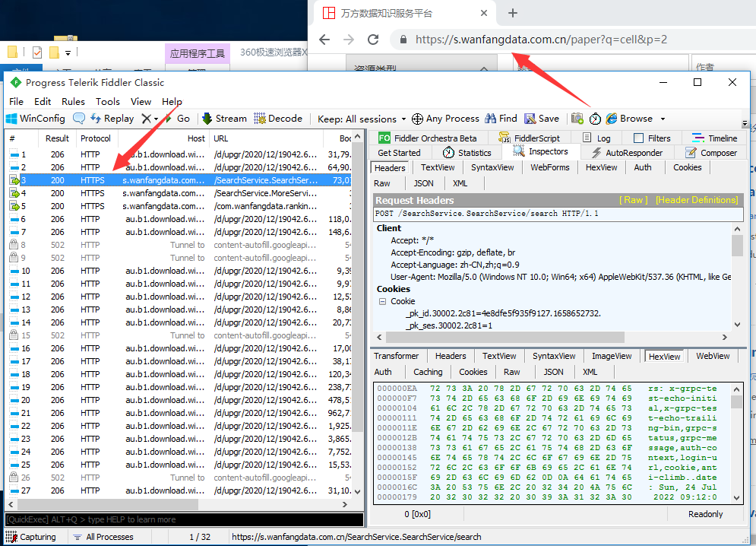Sort sessions by Protocol column header
Image resolution: width=756 pixels, height=546 pixels.
[x=96, y=138]
